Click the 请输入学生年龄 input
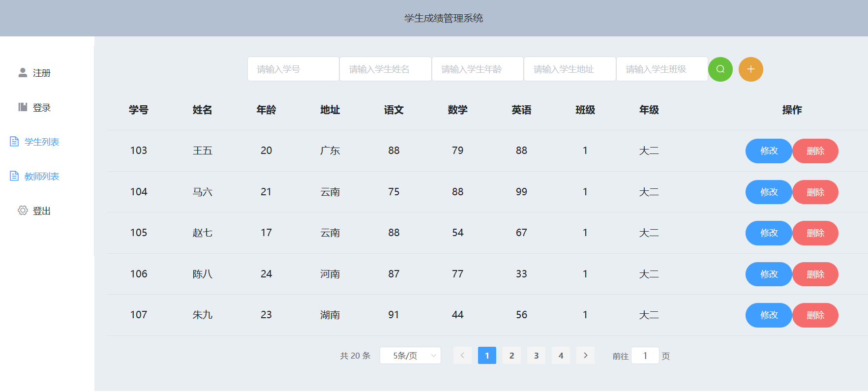 tap(478, 69)
